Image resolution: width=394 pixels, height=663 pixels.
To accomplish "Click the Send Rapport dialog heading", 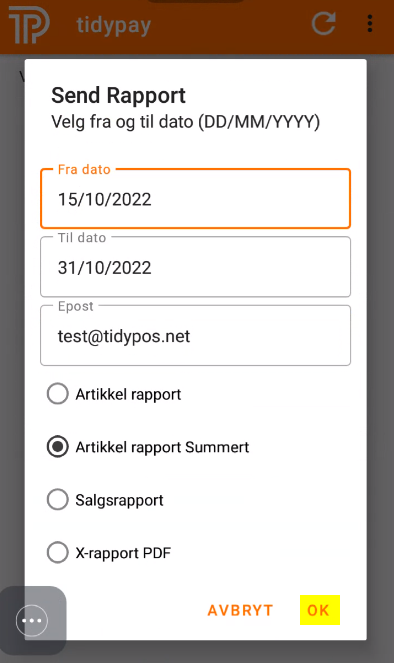I will (x=118, y=95).
